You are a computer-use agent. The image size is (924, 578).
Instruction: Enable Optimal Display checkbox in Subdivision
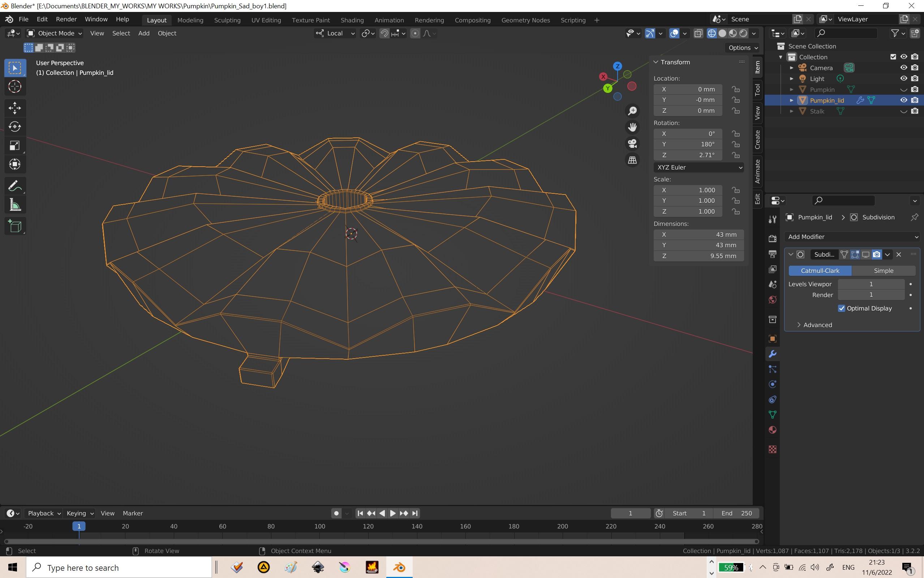(842, 308)
